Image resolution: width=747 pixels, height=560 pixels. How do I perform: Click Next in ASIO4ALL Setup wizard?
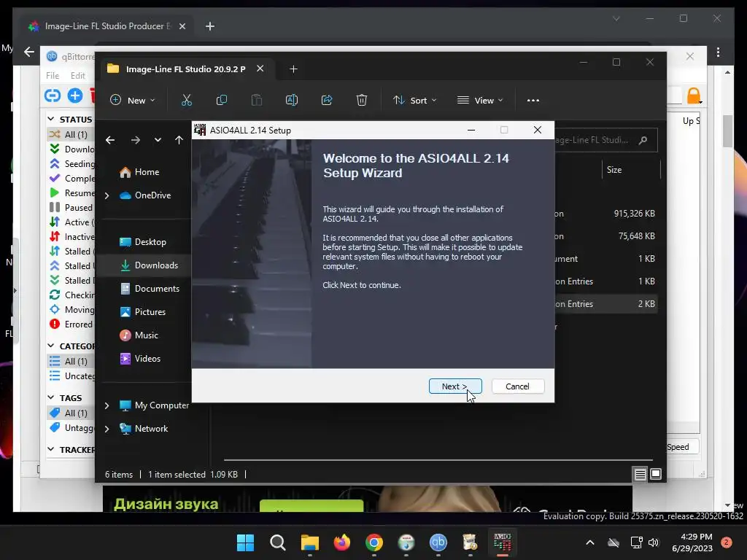[x=455, y=386]
